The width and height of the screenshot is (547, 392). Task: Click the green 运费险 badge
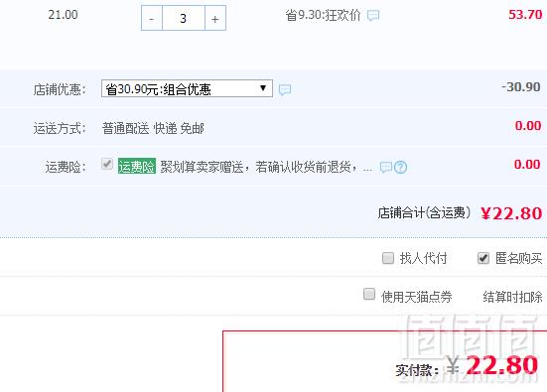(137, 167)
